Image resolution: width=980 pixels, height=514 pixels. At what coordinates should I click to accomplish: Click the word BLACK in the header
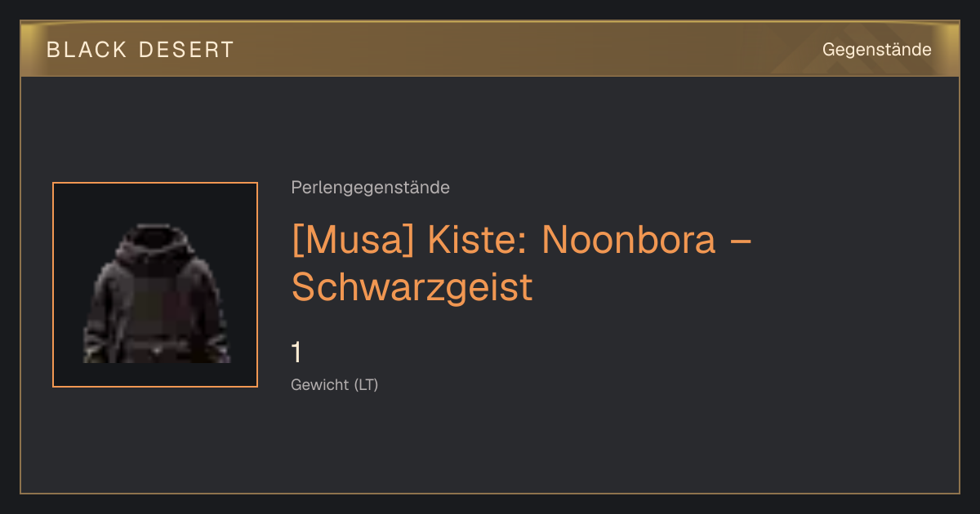point(87,50)
